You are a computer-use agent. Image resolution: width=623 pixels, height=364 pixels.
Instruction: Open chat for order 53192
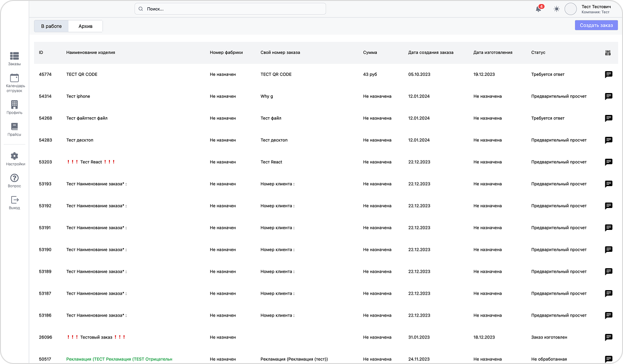point(608,206)
